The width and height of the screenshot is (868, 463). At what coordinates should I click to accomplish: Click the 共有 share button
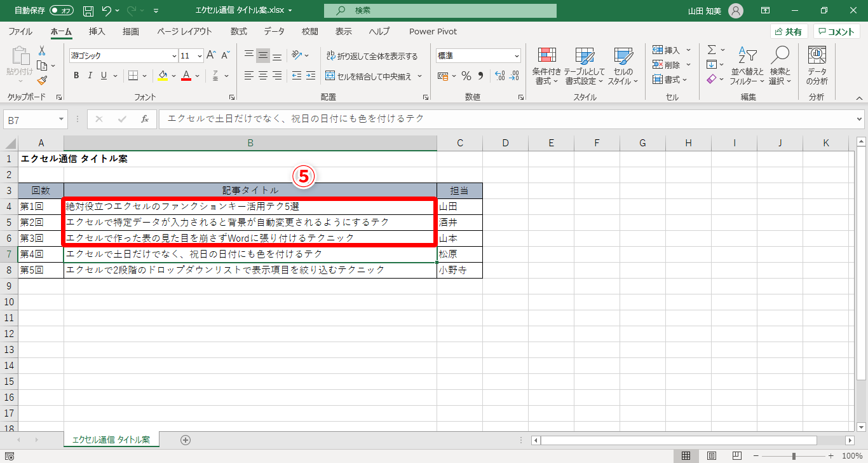point(789,32)
